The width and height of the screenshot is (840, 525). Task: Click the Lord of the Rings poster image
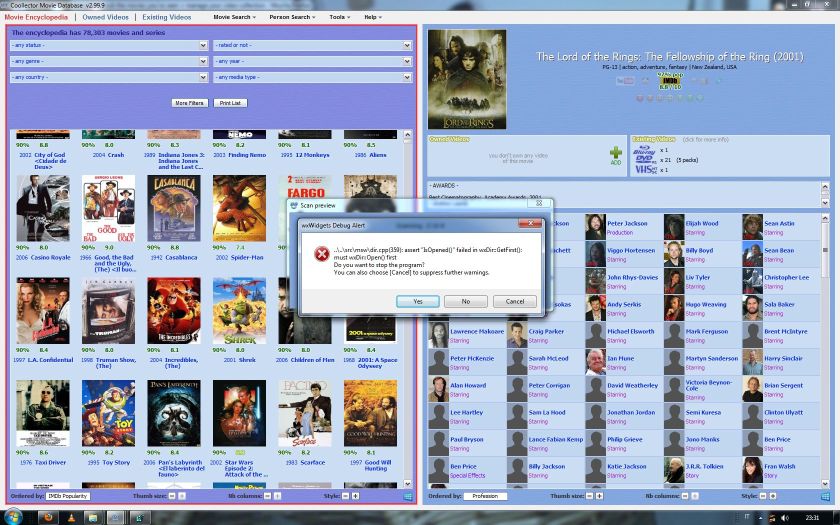467,79
